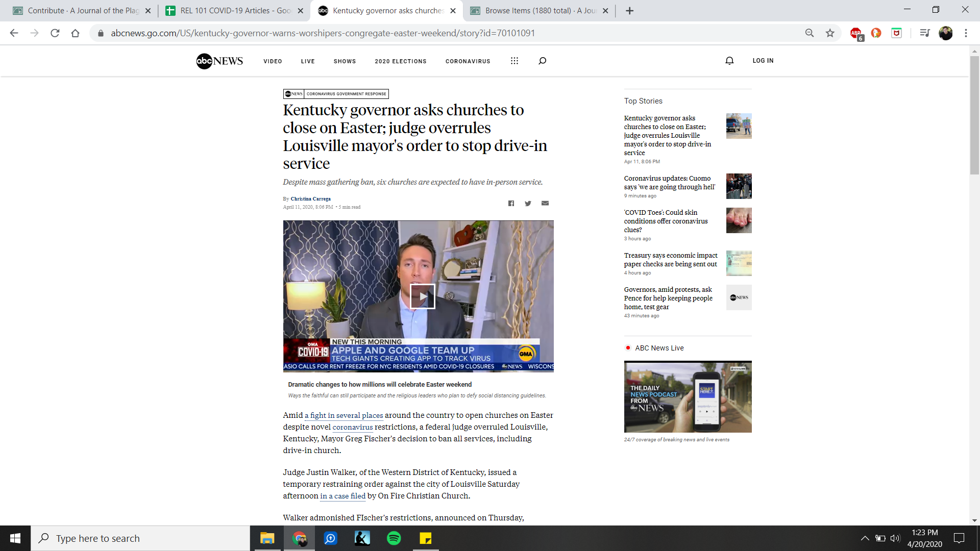Bookmark page with star icon
Screen dimensions: 980x551
click(830, 33)
